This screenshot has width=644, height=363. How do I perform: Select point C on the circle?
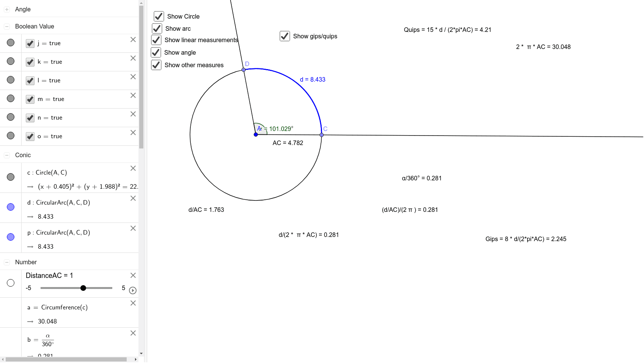click(322, 135)
